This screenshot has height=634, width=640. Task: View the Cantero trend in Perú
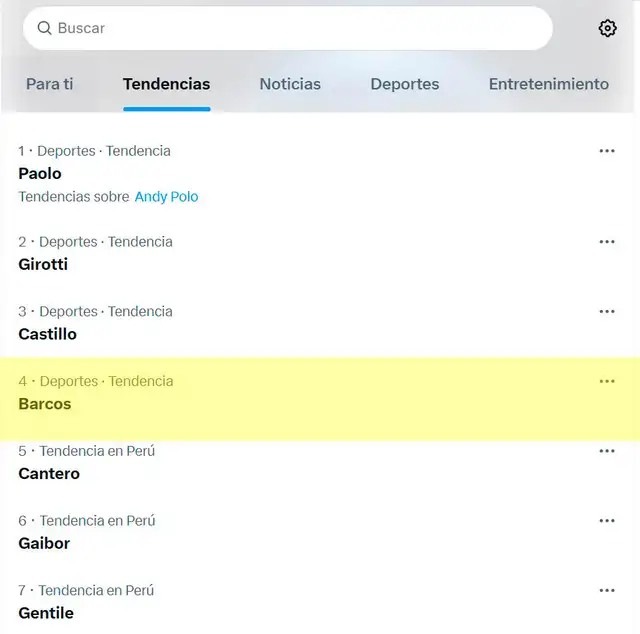pyautogui.click(x=49, y=474)
